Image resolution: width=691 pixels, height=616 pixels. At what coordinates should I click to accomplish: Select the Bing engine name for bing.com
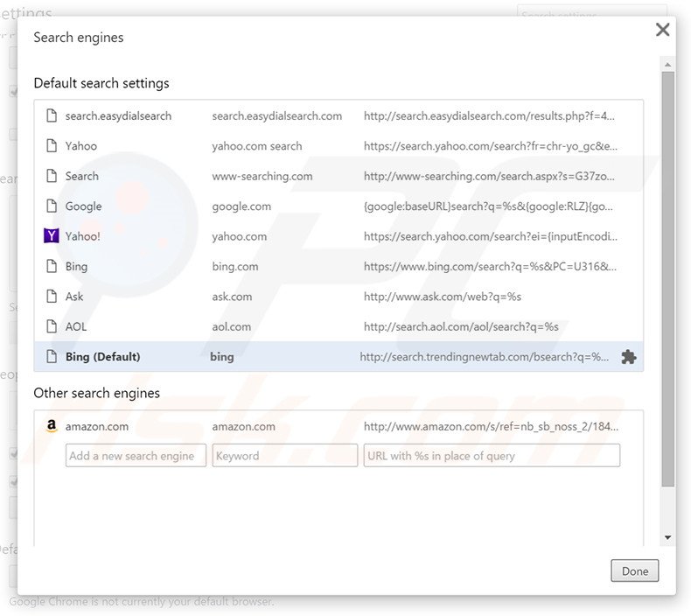76,266
